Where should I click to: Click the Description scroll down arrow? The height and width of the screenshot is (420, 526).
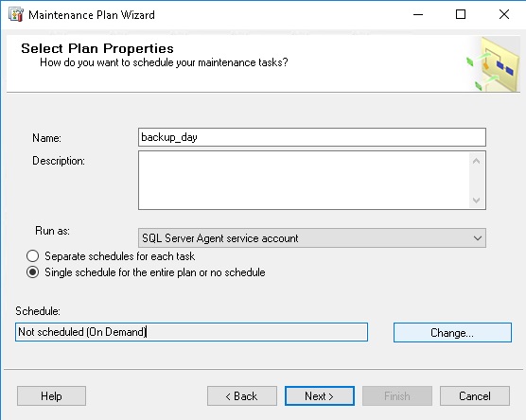click(x=476, y=201)
